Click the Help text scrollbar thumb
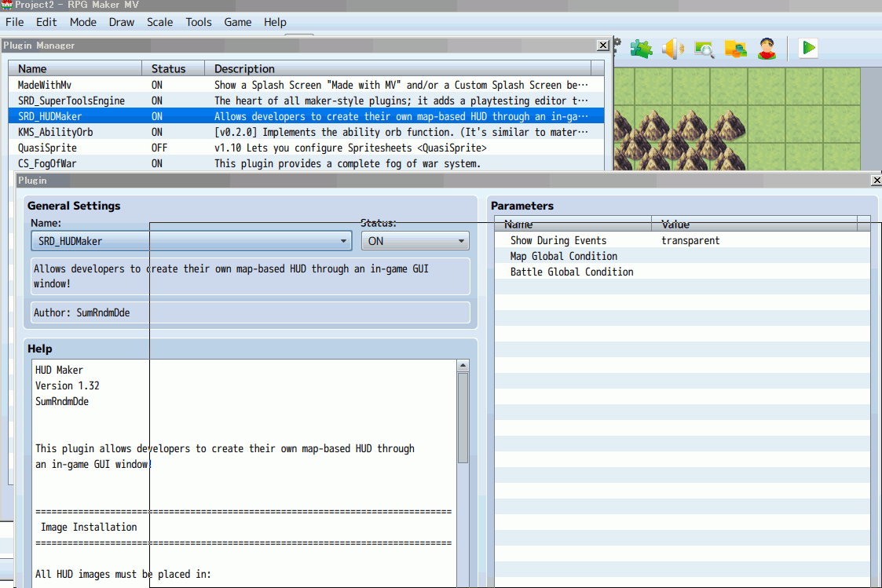The image size is (882, 588). coord(463,418)
